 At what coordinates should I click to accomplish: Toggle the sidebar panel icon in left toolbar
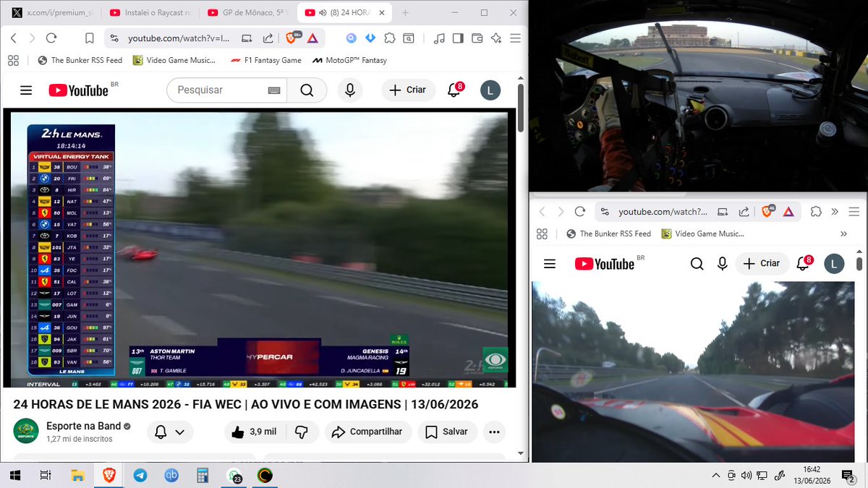[x=459, y=38]
